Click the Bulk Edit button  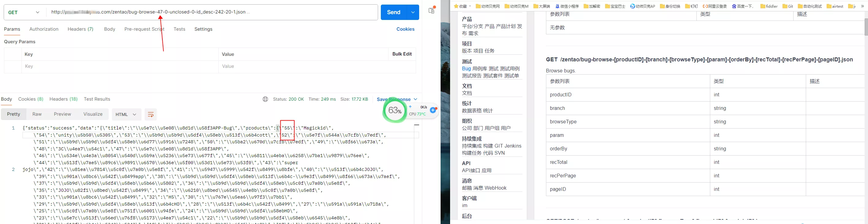[x=402, y=54]
